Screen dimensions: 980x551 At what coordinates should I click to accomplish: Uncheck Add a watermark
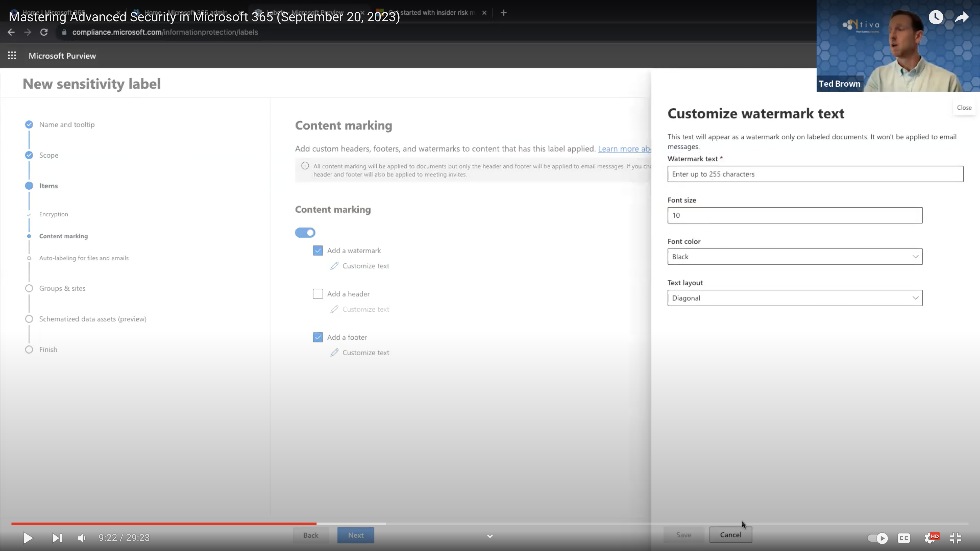pyautogui.click(x=318, y=251)
